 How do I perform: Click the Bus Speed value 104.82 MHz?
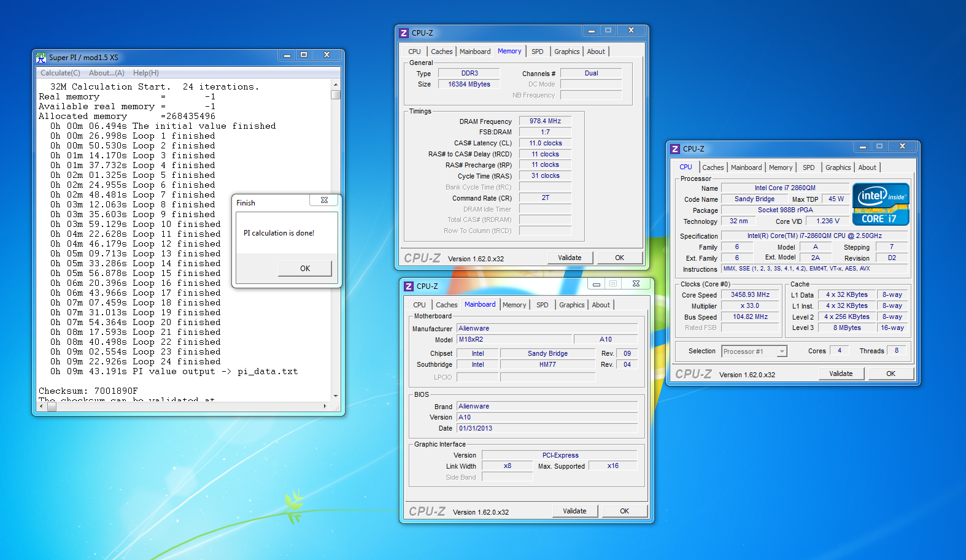coord(750,317)
